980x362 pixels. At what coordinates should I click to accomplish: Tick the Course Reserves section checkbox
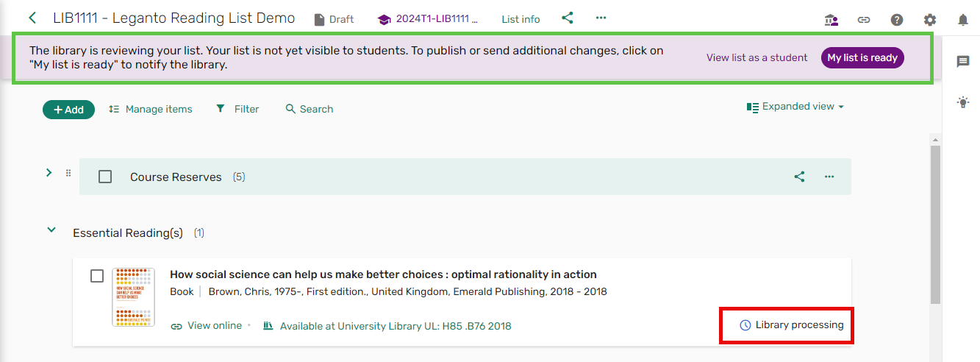pyautogui.click(x=105, y=177)
